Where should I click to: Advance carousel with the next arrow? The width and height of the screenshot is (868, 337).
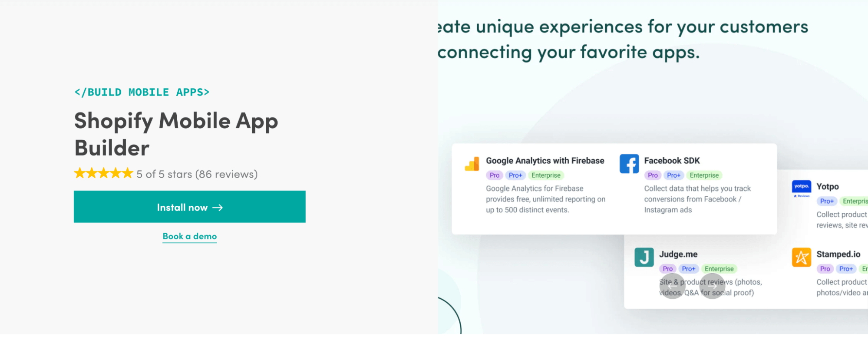point(713,286)
